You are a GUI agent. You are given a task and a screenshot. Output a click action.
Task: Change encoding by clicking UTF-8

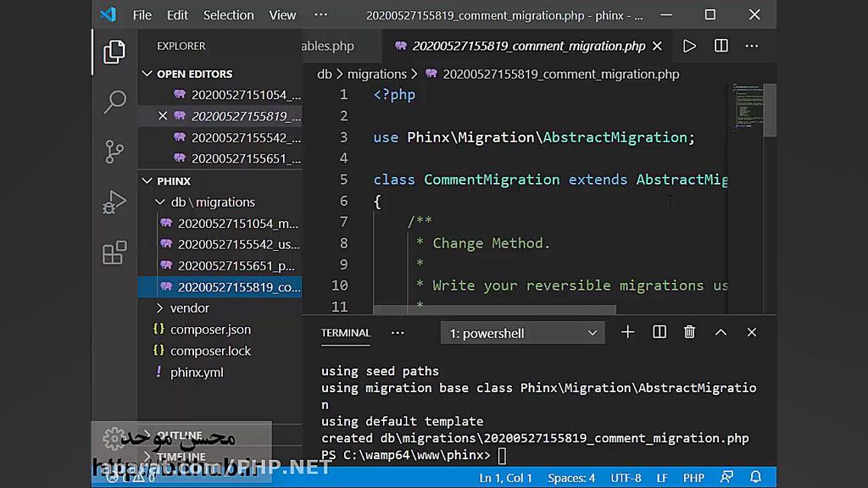click(x=626, y=477)
